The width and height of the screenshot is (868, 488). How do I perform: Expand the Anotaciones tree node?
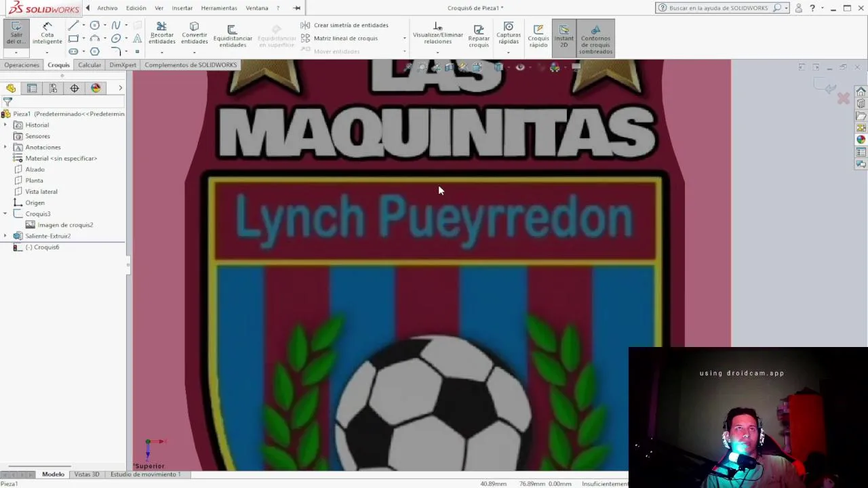5,147
